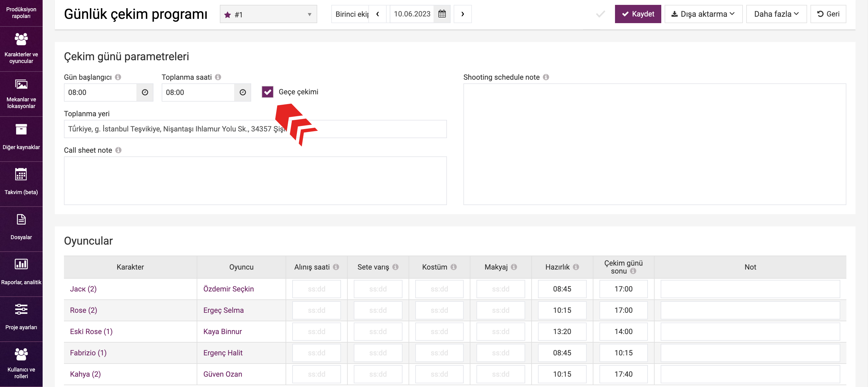Screen dimensions: 868x387
Task: Open actor Ergenç Halit link
Action: 223,352
